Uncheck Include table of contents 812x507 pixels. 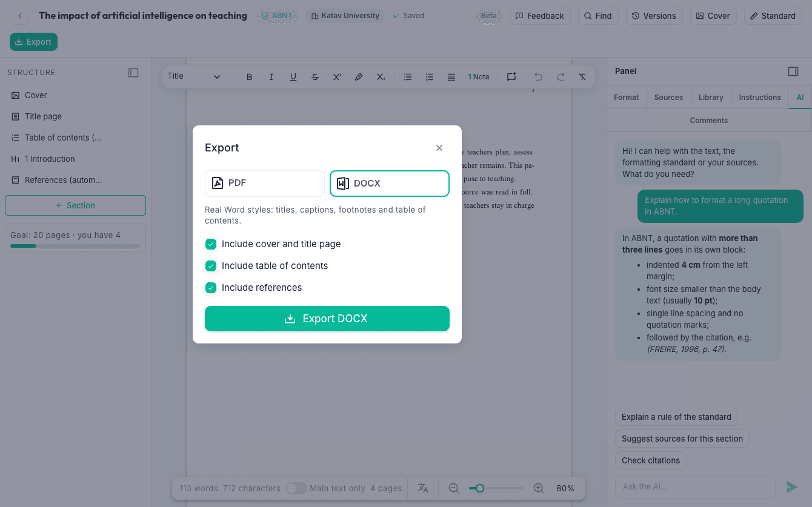click(x=211, y=266)
